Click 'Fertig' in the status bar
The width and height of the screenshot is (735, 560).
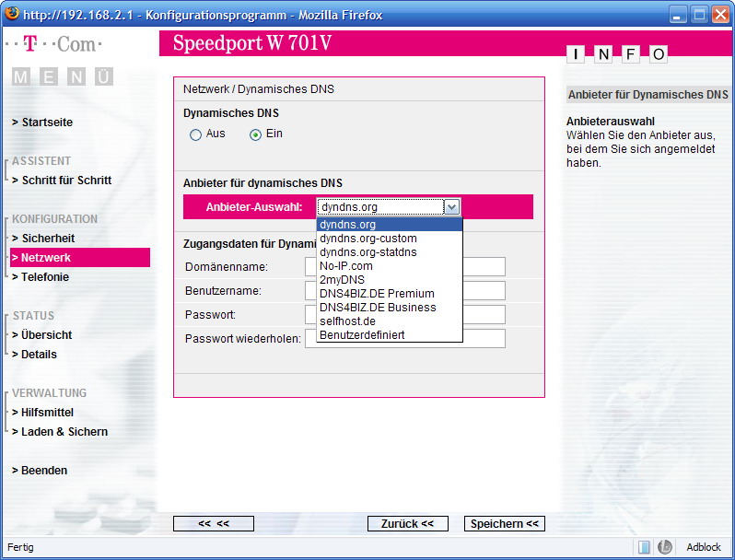tap(20, 547)
